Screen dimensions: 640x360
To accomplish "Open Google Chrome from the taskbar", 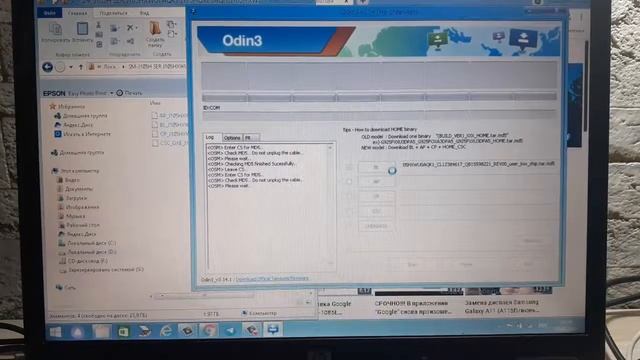I will click(209, 330).
